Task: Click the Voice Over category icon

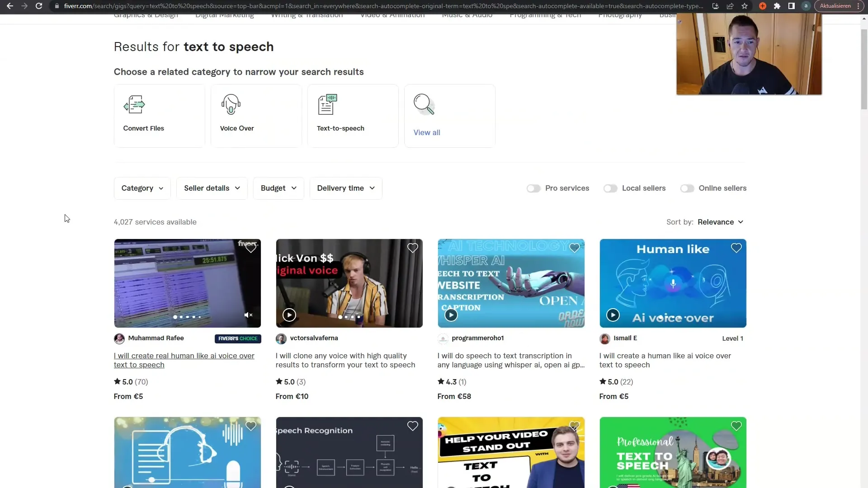Action: [x=231, y=104]
